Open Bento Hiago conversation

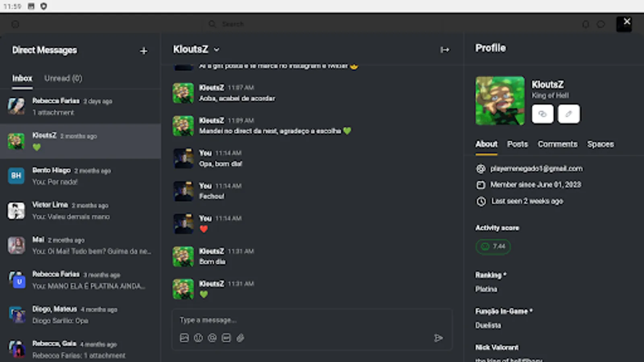coord(80,176)
